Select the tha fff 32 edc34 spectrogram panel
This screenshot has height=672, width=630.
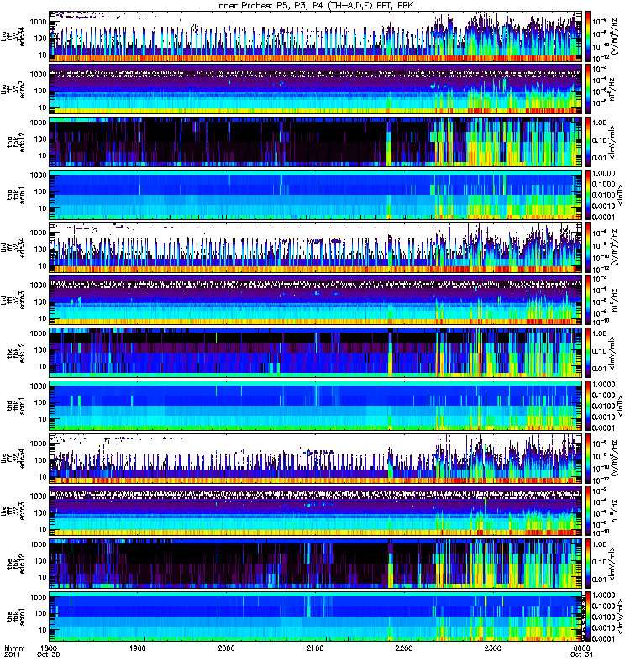316,36
